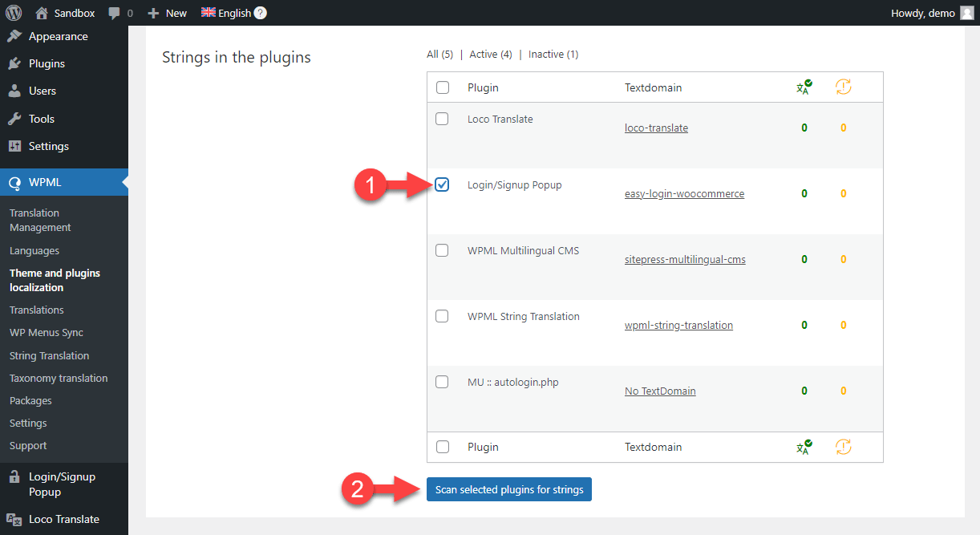Open Login/Signup Popup sidebar menu
Image resolution: width=980 pixels, height=535 pixels.
click(64, 484)
